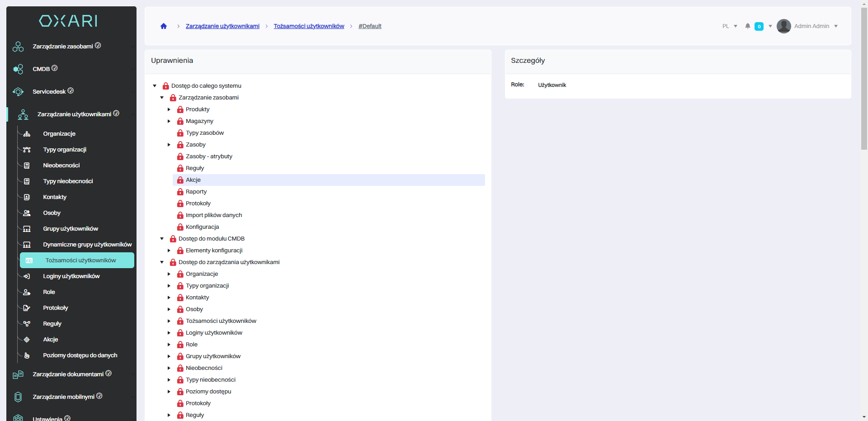Open Grupy użytkowników in sidebar menu
Image resolution: width=868 pixels, height=421 pixels.
[71, 229]
